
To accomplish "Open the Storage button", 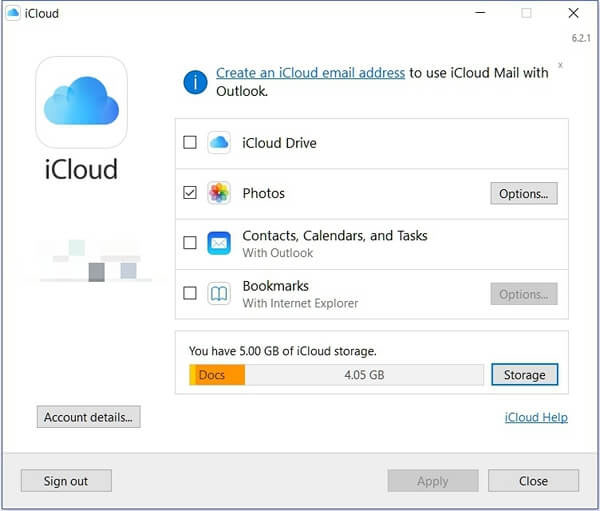I will pyautogui.click(x=525, y=374).
